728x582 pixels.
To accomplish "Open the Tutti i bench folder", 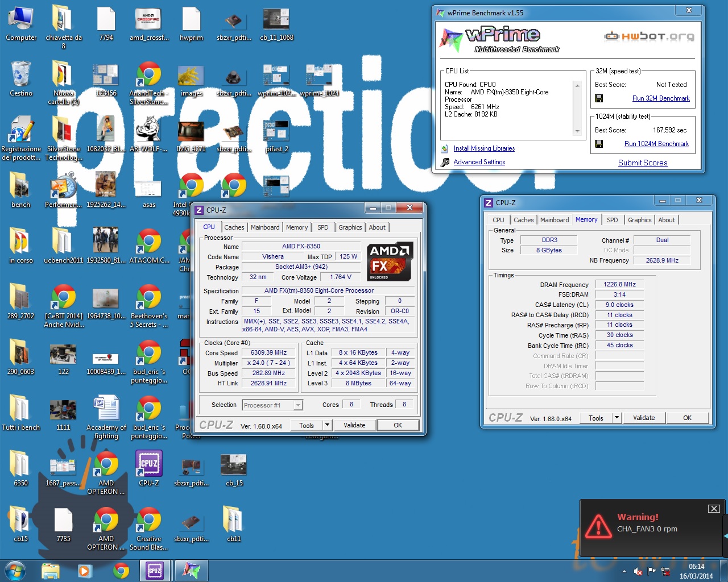I will point(21,413).
